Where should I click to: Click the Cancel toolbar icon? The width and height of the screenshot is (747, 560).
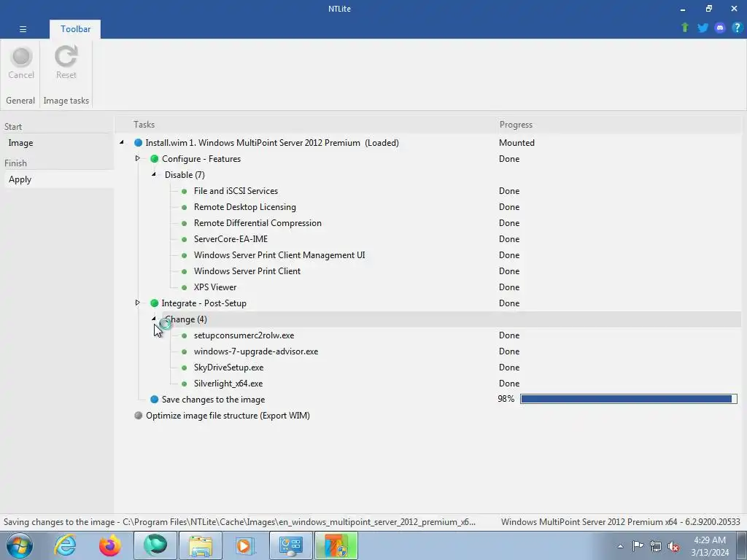click(21, 57)
